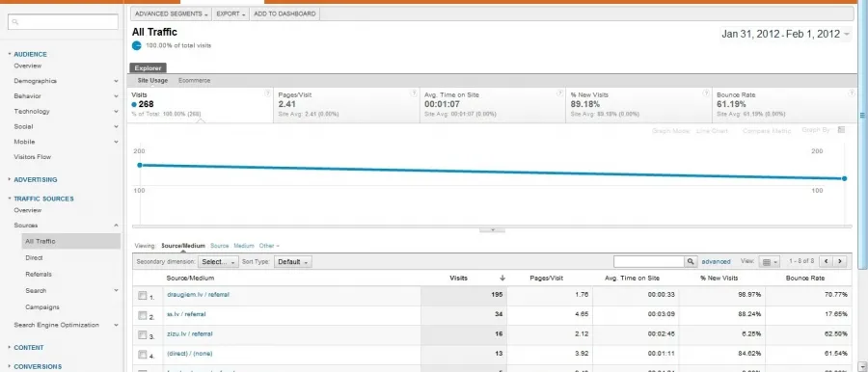The image size is (868, 372).
Task: Click the Add to Dashboard button
Action: 285,13
